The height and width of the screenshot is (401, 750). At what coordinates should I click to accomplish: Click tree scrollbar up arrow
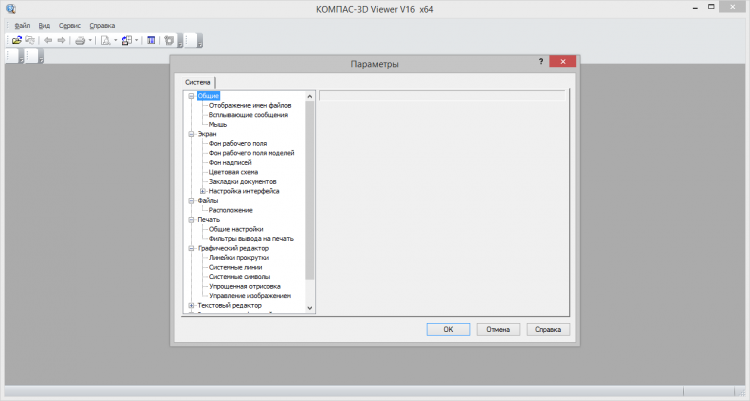pos(309,96)
